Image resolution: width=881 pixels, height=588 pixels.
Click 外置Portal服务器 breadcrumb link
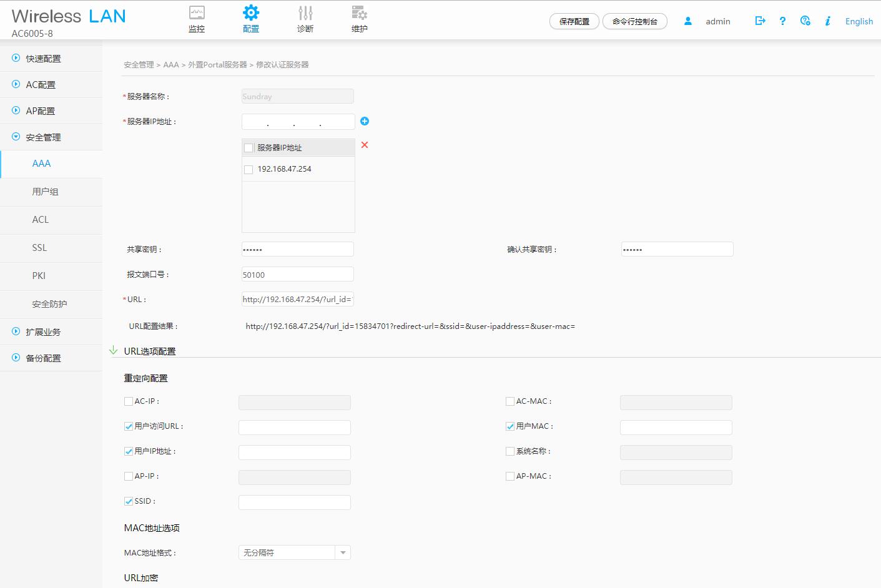click(x=217, y=64)
